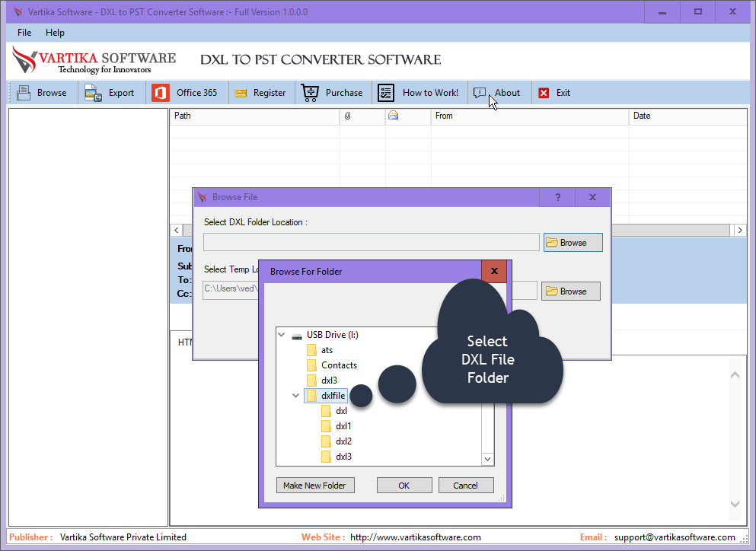Select the USB Drive (I:) label
The width and height of the screenshot is (756, 551).
332,335
